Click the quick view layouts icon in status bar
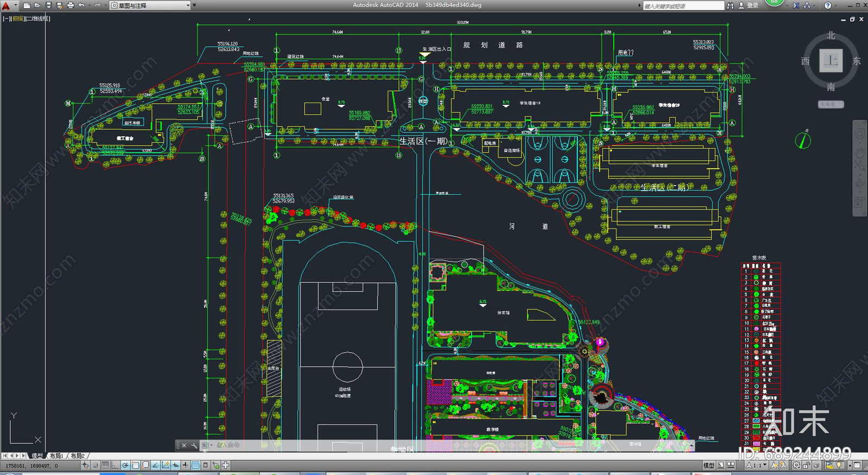Viewport: 868px width, 475px height. coord(721,465)
